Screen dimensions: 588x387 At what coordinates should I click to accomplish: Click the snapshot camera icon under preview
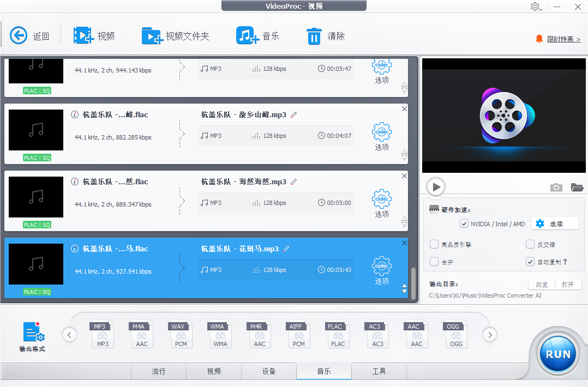point(556,187)
